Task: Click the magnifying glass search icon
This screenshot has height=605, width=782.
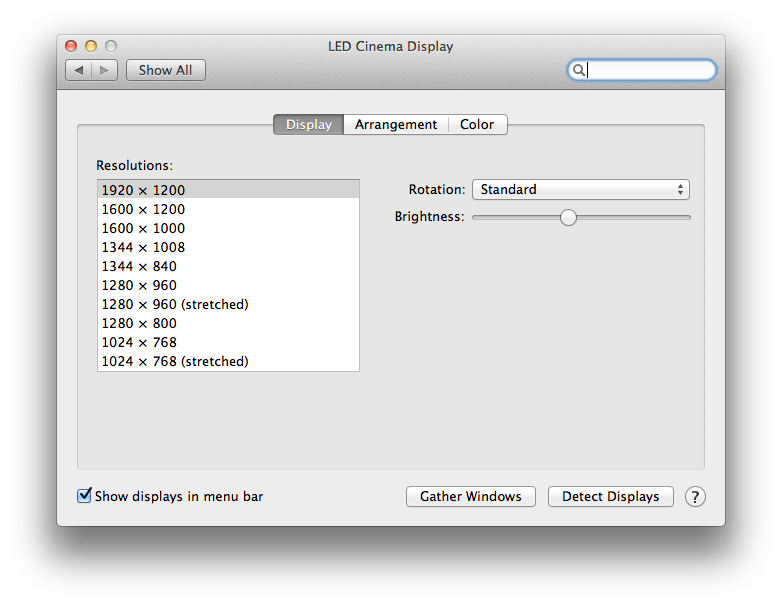Action: (578, 70)
